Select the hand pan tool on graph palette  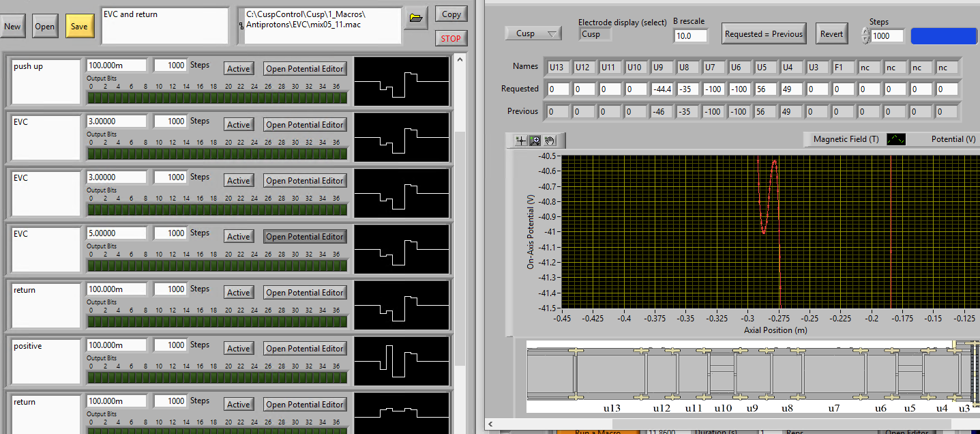[x=550, y=141]
